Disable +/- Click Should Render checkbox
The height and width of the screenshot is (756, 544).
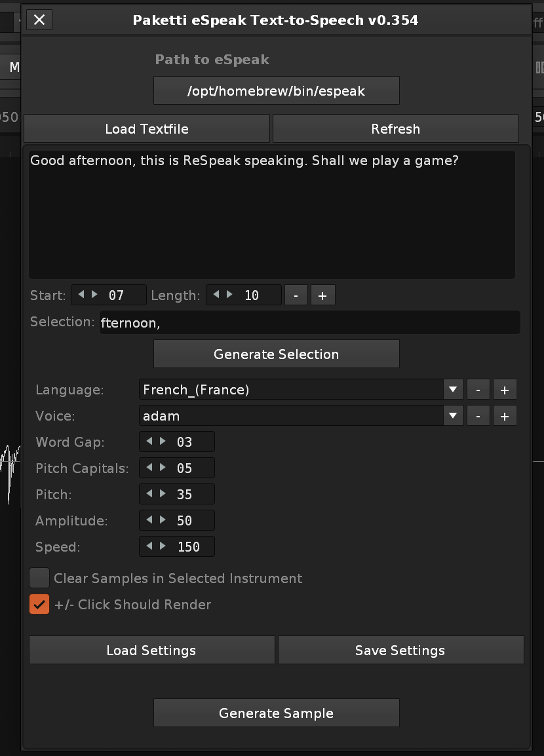tap(39, 605)
